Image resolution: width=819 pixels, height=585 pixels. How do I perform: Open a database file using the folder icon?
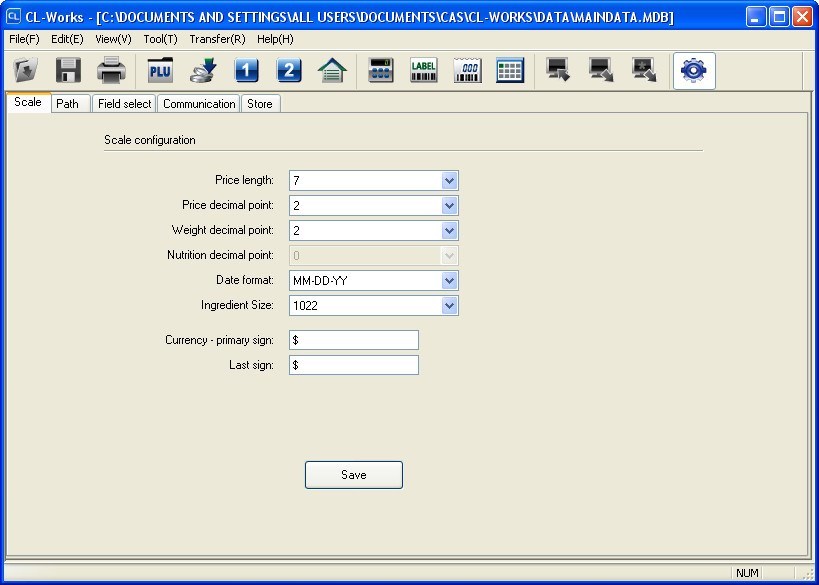pyautogui.click(x=25, y=70)
